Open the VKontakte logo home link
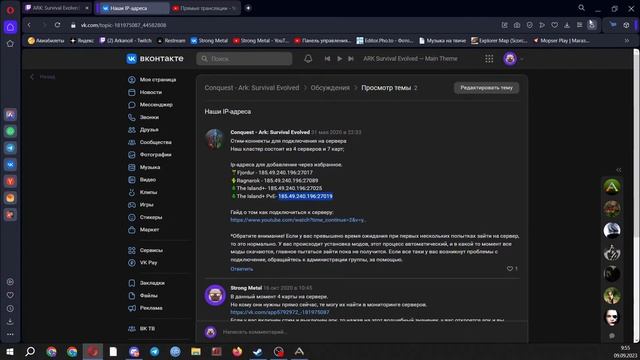This screenshot has height=360, width=640. click(x=155, y=58)
